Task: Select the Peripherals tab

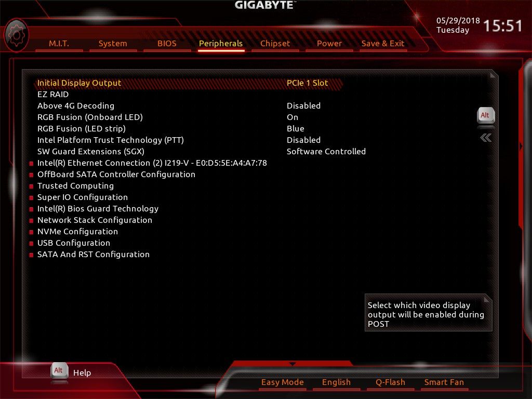Action: (221, 44)
